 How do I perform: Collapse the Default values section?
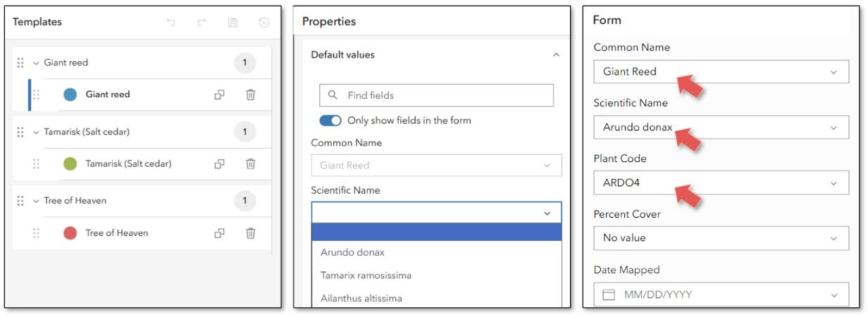[556, 55]
